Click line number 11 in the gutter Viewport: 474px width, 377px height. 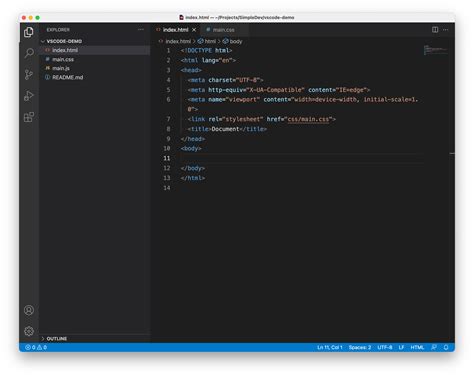[167, 158]
